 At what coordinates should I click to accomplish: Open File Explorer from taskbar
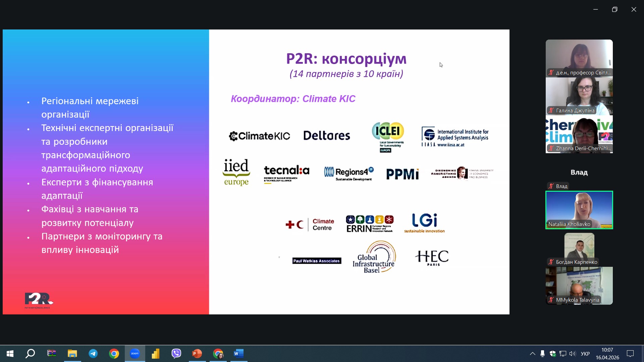pyautogui.click(x=72, y=354)
